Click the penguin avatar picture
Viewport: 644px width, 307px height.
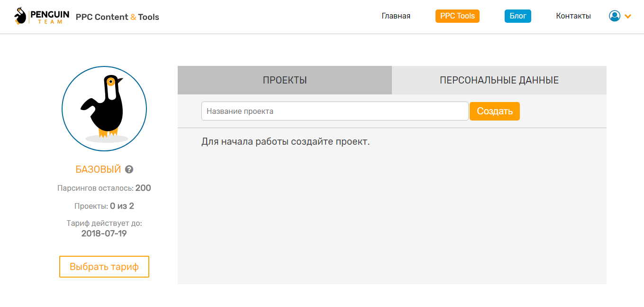pyautogui.click(x=104, y=109)
